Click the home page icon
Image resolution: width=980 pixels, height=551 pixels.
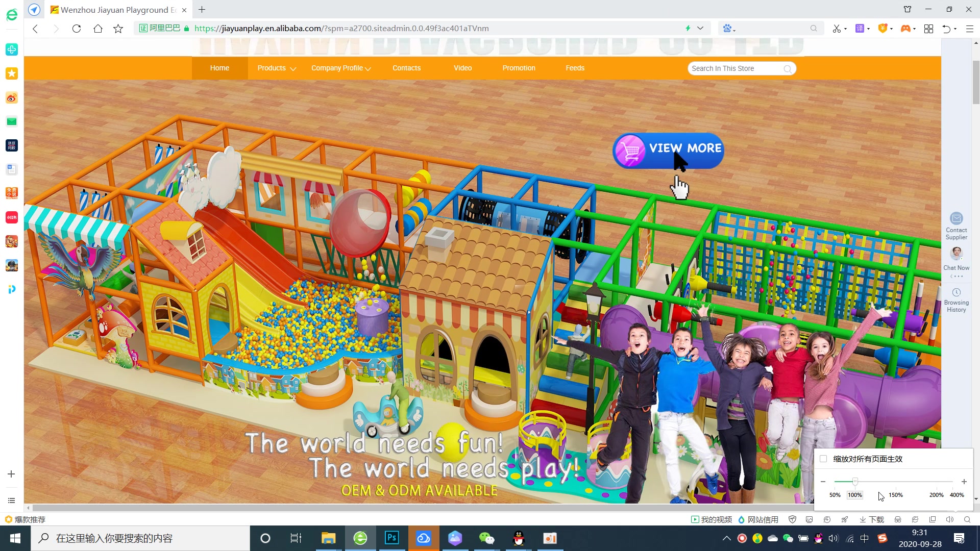pyautogui.click(x=98, y=29)
